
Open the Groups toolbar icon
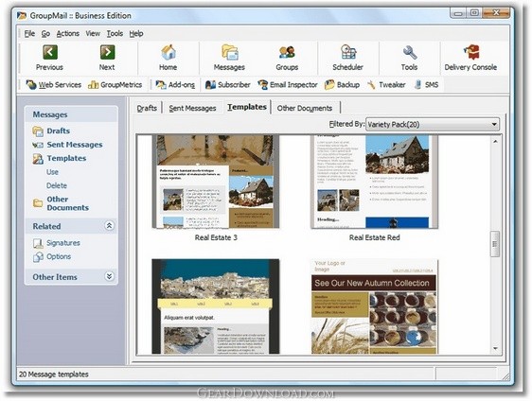[x=287, y=52]
